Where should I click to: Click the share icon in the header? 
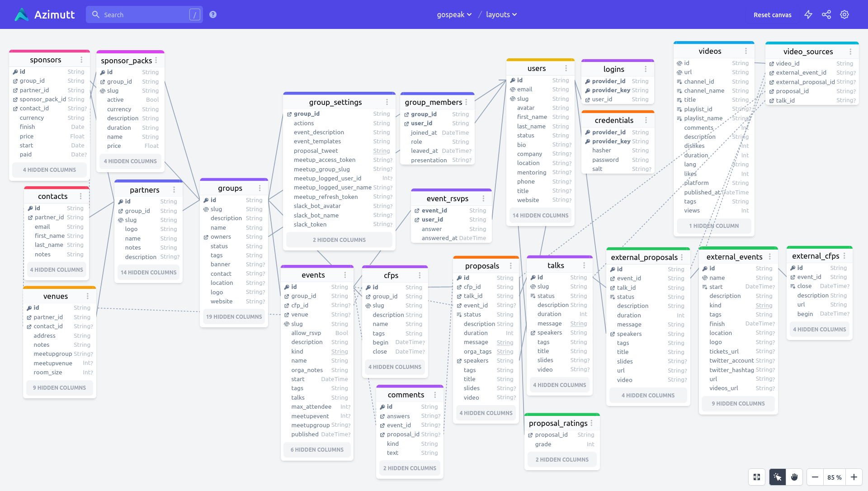(826, 14)
